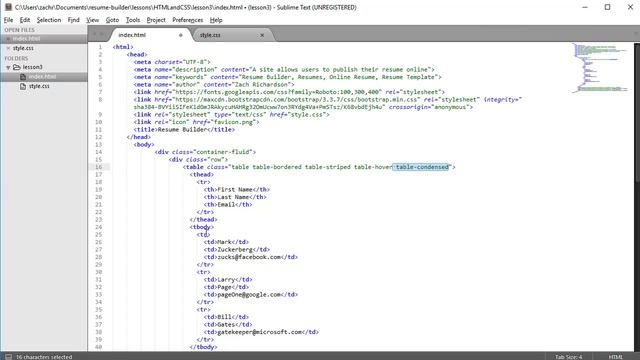Image resolution: width=640 pixels, height=360 pixels.
Task: Click the OPEN FILES heading
Action: 19,30
